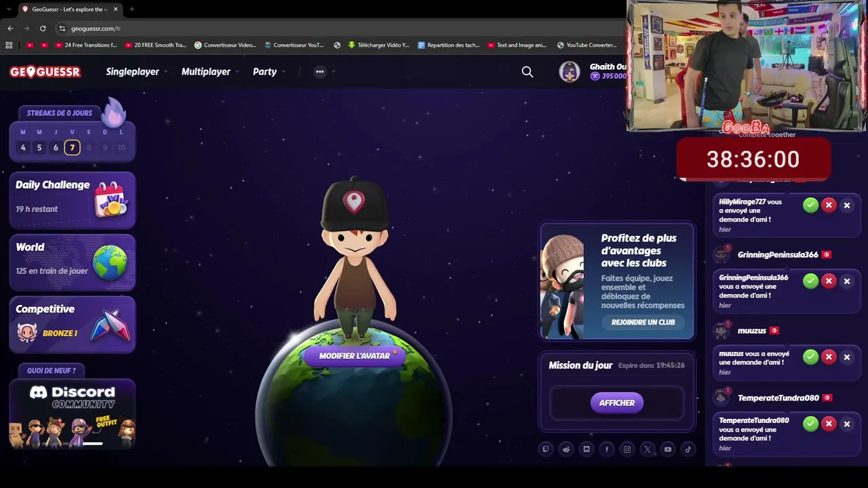Open the Discord Community promo thumbnail
This screenshot has height=488, width=868.
coord(72,413)
